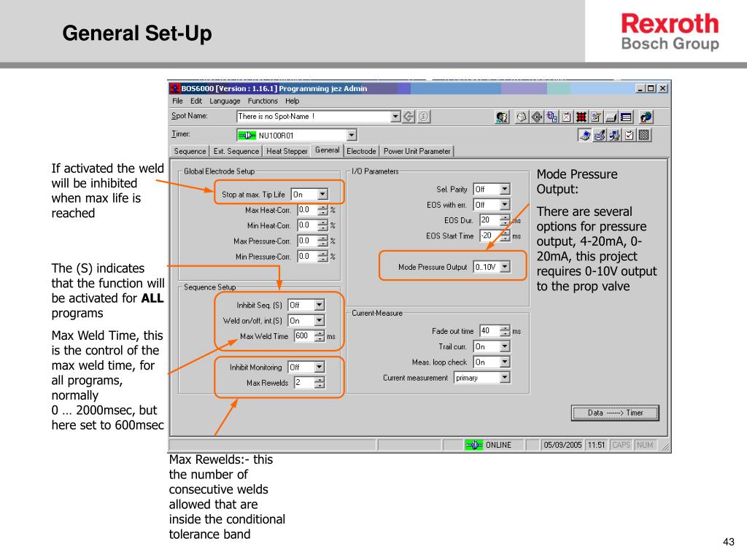Click the EOS Dur. spinner arrows
Image resolution: width=747 pixels, height=560 pixels.
pyautogui.click(x=505, y=220)
